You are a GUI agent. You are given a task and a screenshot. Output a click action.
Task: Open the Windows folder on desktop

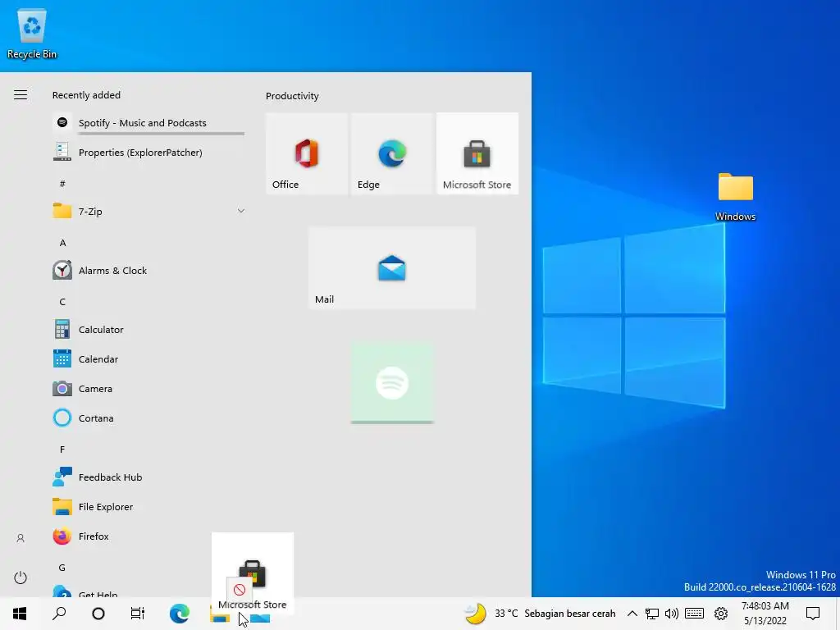pos(735,197)
